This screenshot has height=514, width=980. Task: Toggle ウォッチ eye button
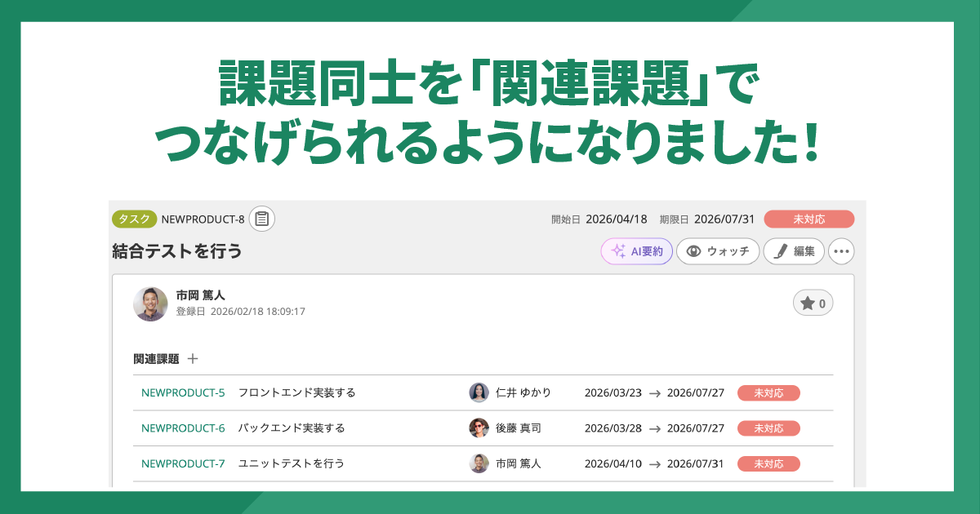718,251
